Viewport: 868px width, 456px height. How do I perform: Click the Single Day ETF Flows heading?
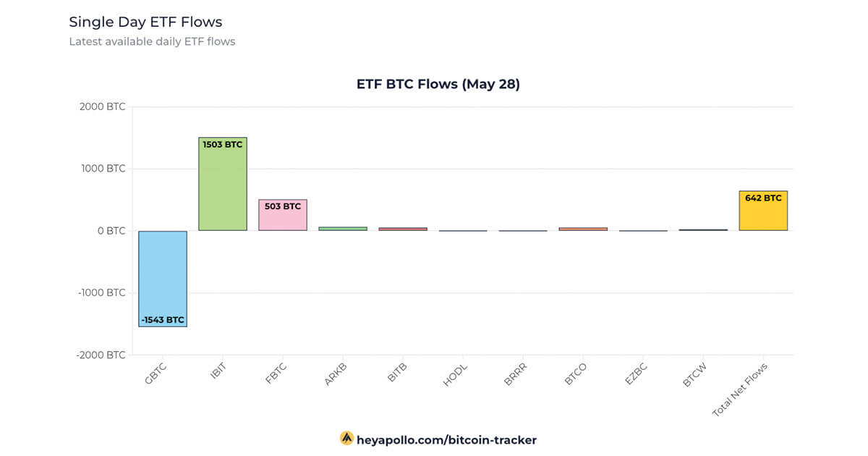coord(145,22)
